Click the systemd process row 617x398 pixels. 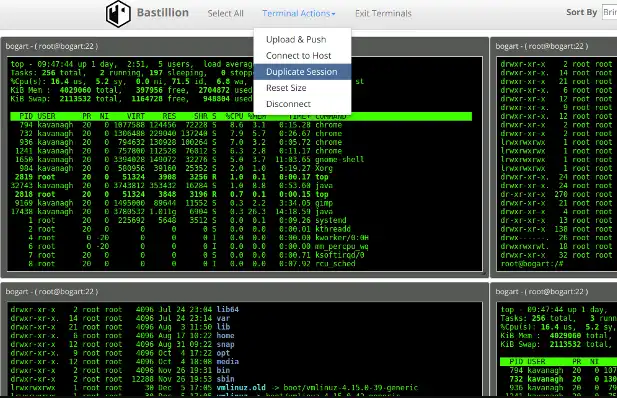pos(178,220)
